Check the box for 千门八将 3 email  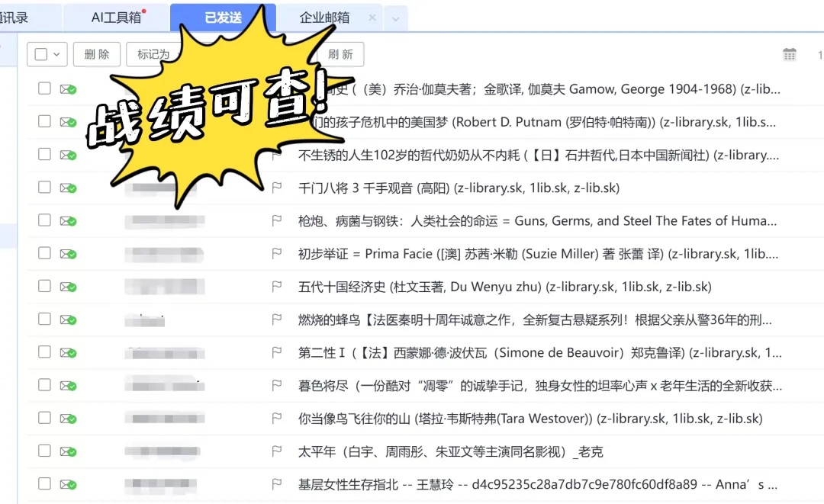(x=45, y=187)
